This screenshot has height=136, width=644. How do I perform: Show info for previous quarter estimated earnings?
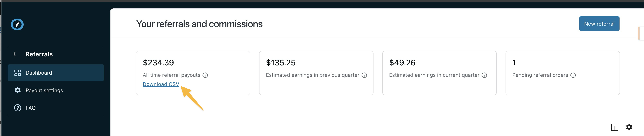(x=364, y=75)
